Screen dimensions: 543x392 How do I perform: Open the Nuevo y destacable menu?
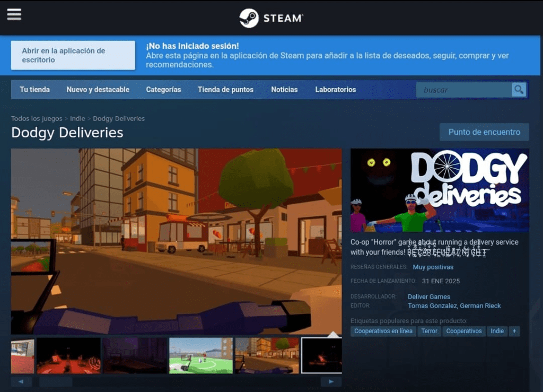pyautogui.click(x=98, y=90)
